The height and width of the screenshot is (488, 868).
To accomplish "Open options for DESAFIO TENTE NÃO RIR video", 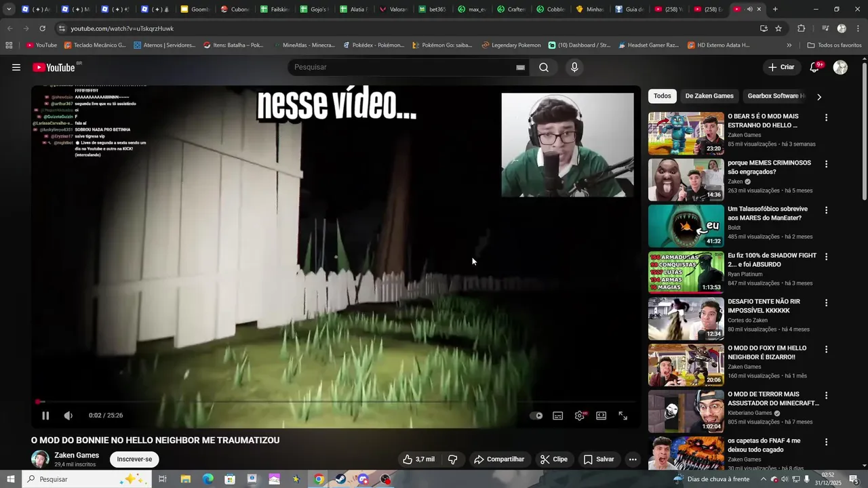I will (x=826, y=303).
